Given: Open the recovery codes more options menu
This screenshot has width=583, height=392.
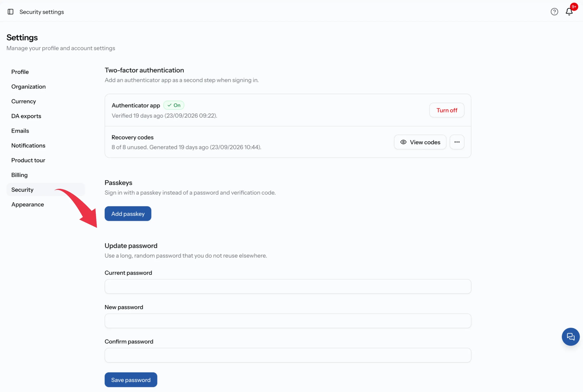Looking at the screenshot, I should (457, 142).
